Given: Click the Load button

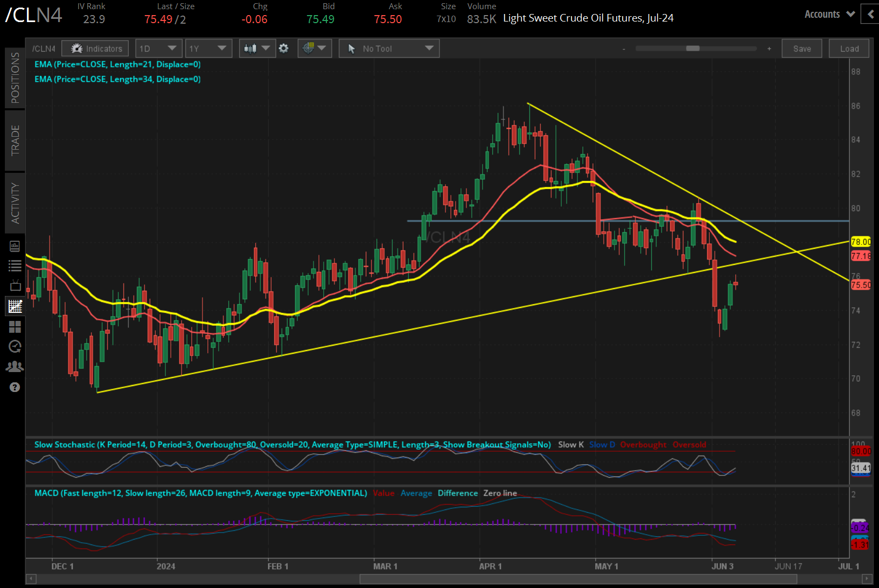Looking at the screenshot, I should tap(849, 48).
